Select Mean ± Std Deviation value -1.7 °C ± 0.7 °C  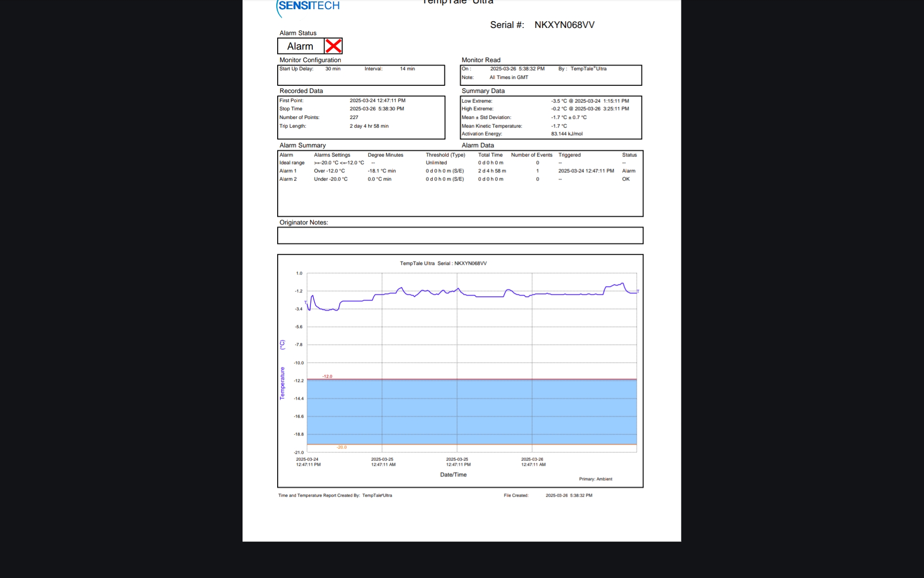569,118
